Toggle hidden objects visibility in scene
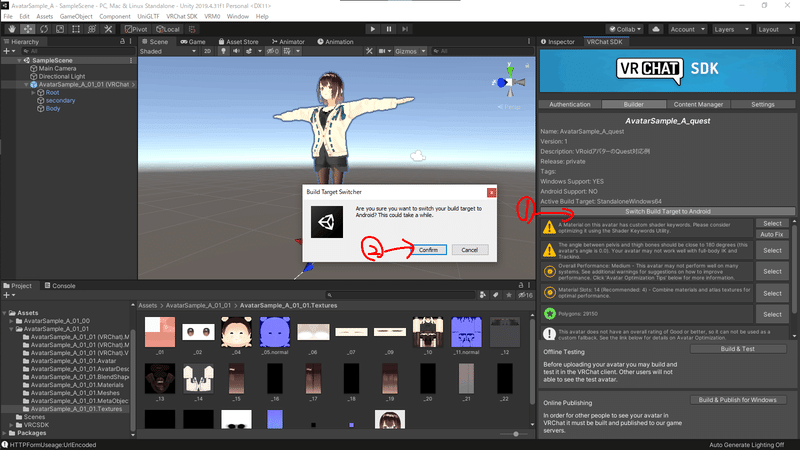 [x=273, y=51]
